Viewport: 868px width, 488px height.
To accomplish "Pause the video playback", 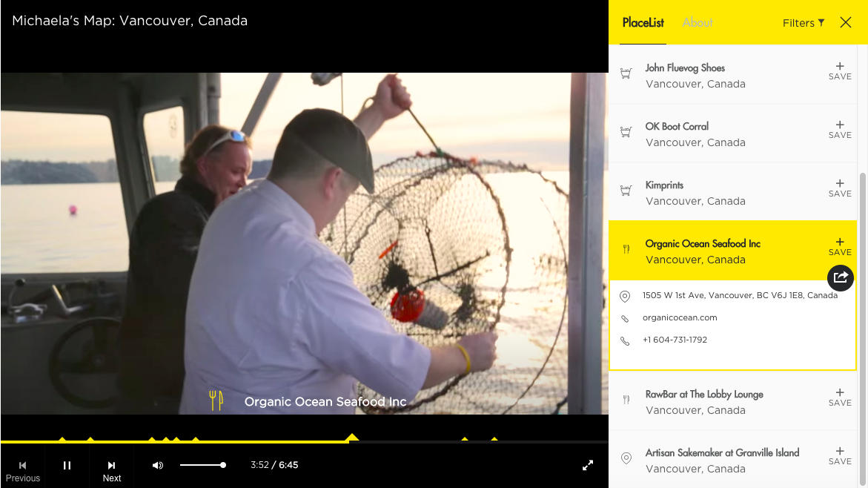I will 67,465.
